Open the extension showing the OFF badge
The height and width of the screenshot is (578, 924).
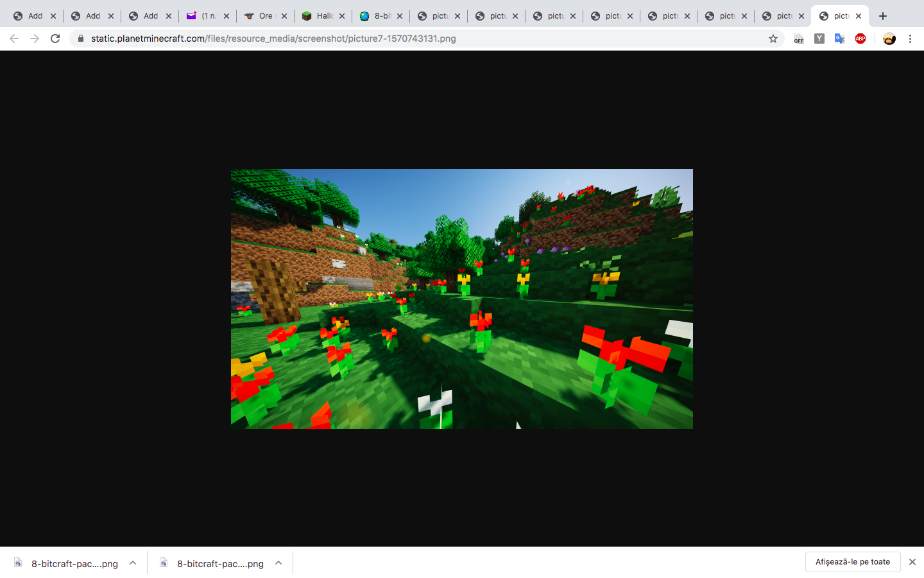click(798, 39)
